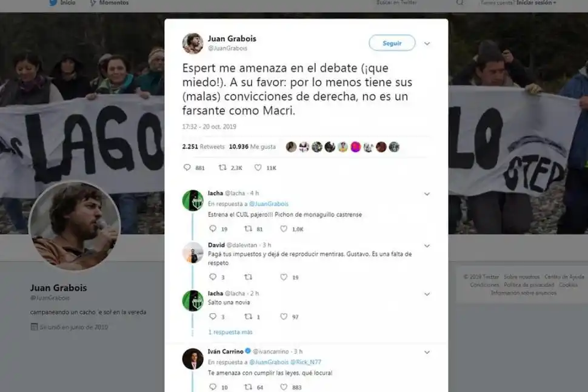This screenshot has height=392, width=588.
Task: Retweet Iván Carrino's reply showing 64
Action: (x=249, y=387)
